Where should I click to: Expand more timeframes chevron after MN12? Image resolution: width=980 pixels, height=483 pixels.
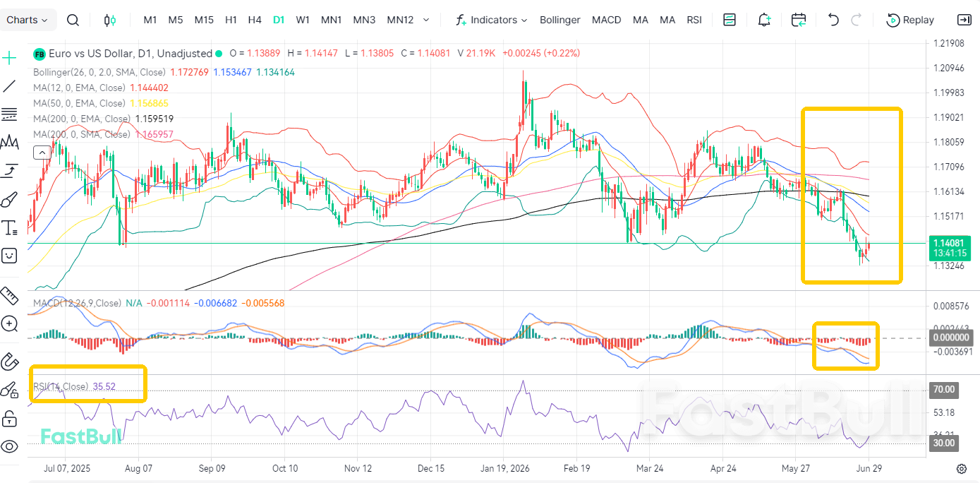tap(425, 20)
